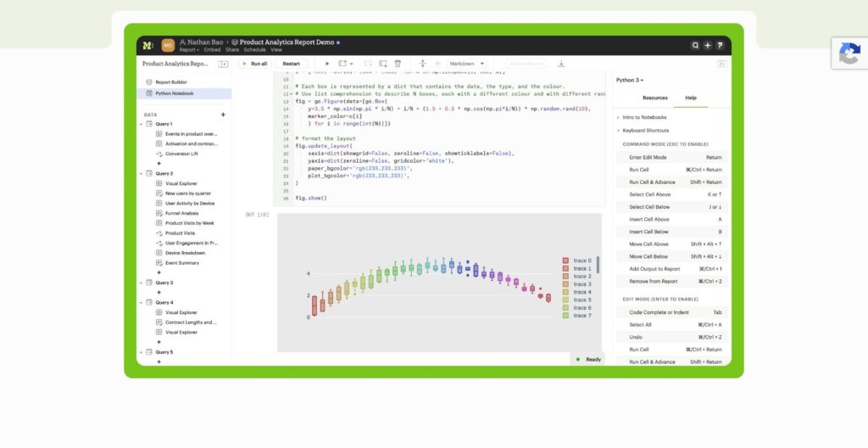
Task: Switch to the Help tab
Action: coord(691,98)
